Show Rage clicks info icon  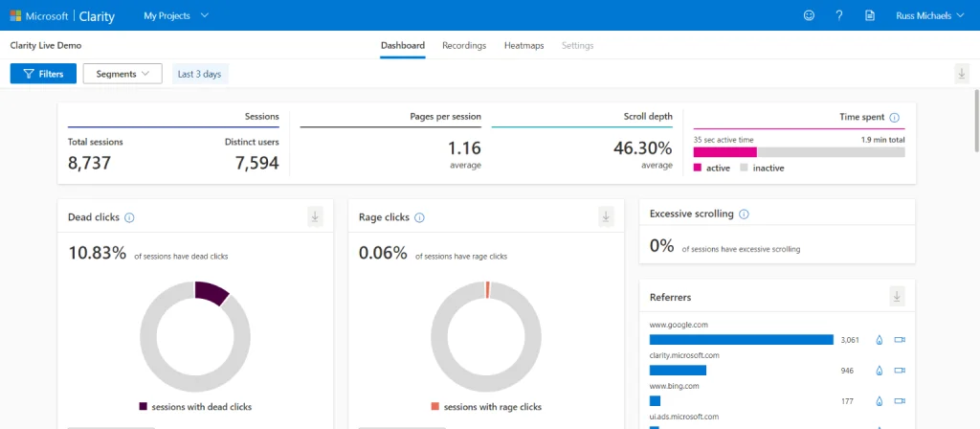(419, 217)
